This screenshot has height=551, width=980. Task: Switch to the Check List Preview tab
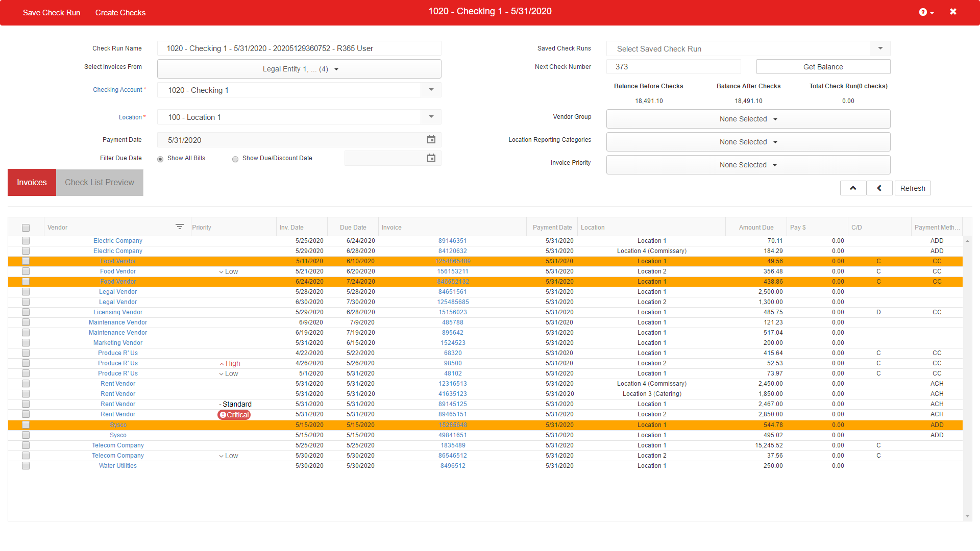100,183
